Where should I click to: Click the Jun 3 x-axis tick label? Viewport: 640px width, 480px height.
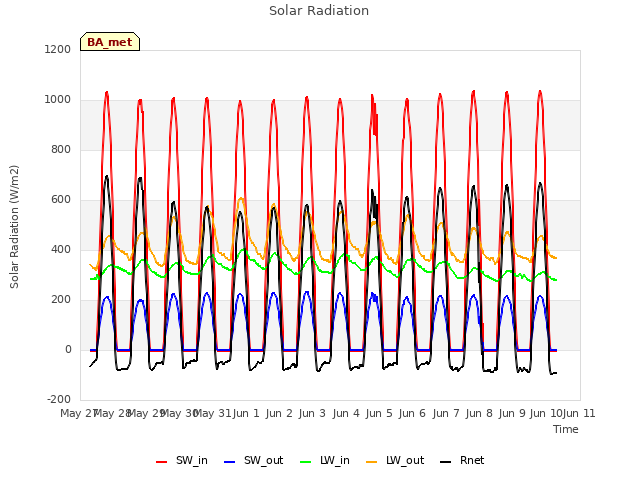[x=313, y=413]
